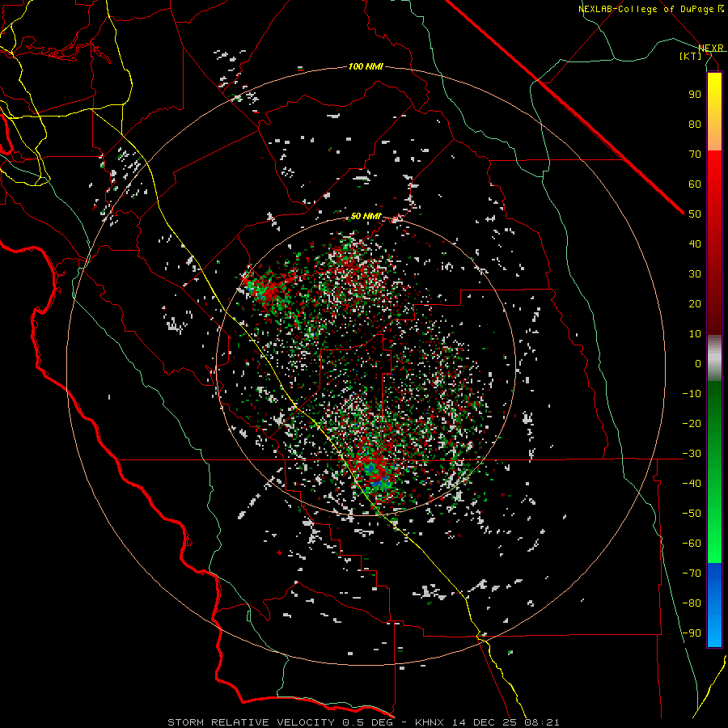
Task: Click the -40 value on the velocity scale
Action: (692, 484)
